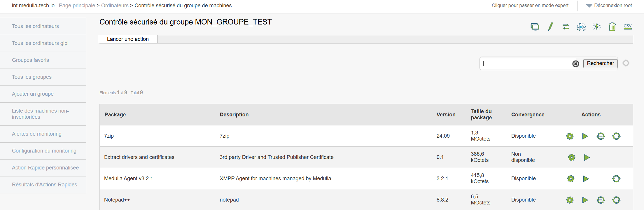The width and height of the screenshot is (644, 210).
Task: Select the Lancer une action tab
Action: [128, 39]
